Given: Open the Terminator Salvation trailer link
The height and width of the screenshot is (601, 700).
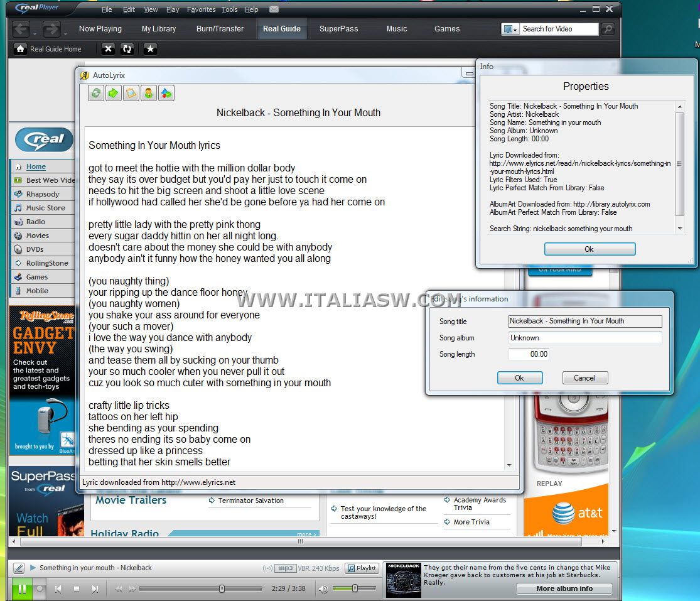Looking at the screenshot, I should (251, 501).
